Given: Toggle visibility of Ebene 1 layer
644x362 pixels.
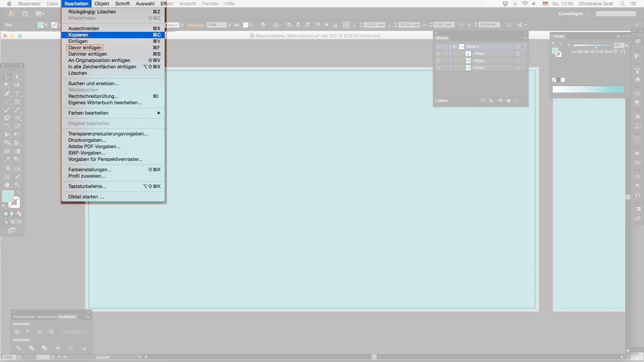Looking at the screenshot, I should [x=438, y=47].
